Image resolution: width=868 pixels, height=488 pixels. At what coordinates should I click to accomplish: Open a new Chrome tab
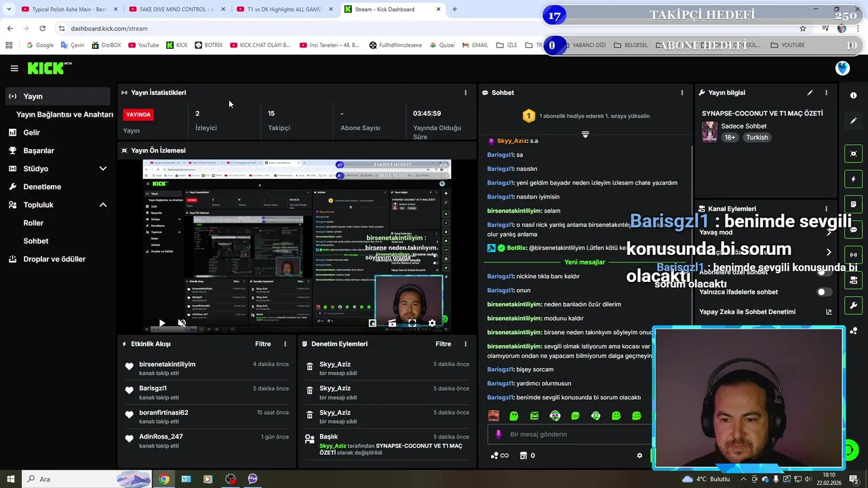(x=454, y=9)
